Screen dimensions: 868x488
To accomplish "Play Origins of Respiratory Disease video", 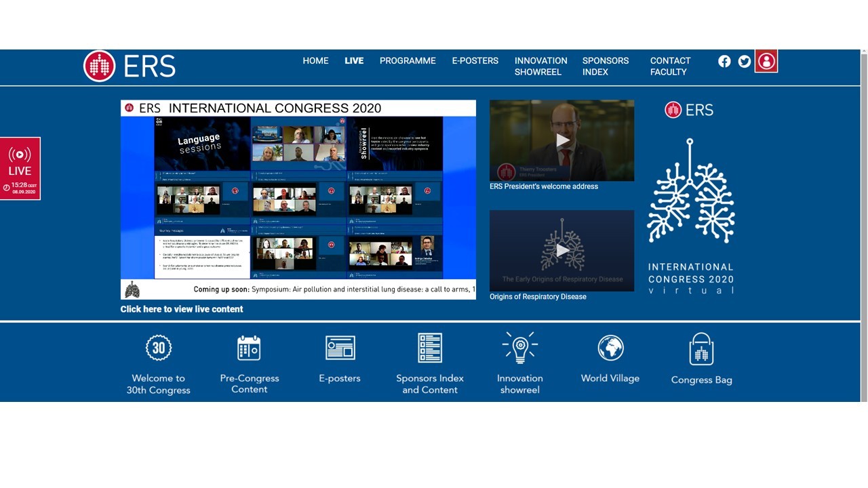I will coord(562,251).
